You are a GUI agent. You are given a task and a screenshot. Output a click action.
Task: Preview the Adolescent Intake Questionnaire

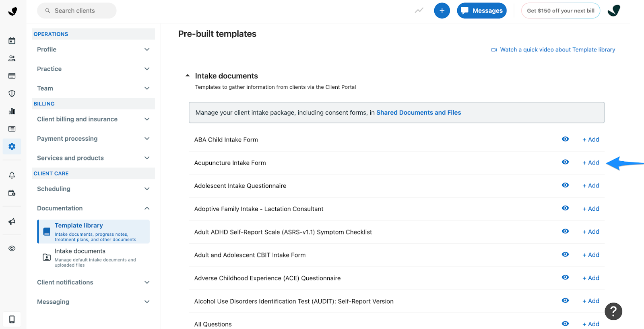click(x=565, y=185)
